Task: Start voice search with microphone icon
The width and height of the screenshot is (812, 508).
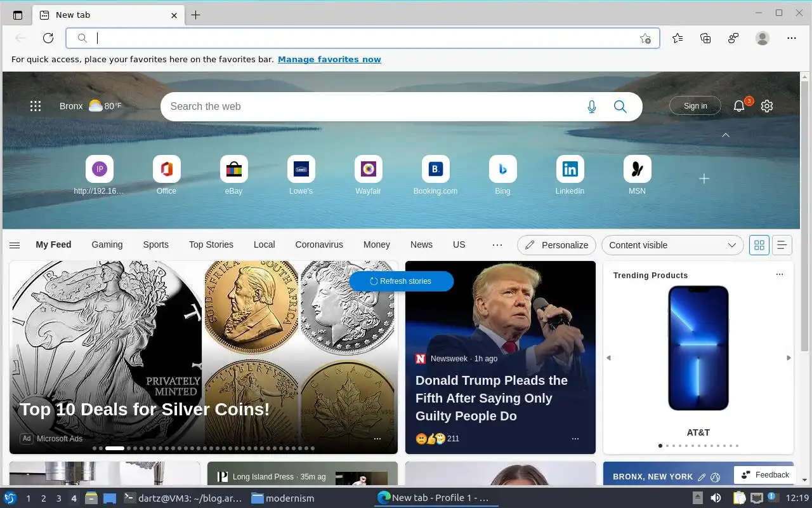Action: pos(592,107)
